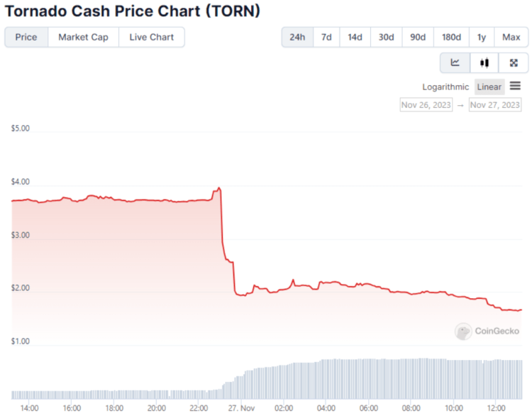Show 14d price range
The height and width of the screenshot is (416, 532).
coord(355,37)
